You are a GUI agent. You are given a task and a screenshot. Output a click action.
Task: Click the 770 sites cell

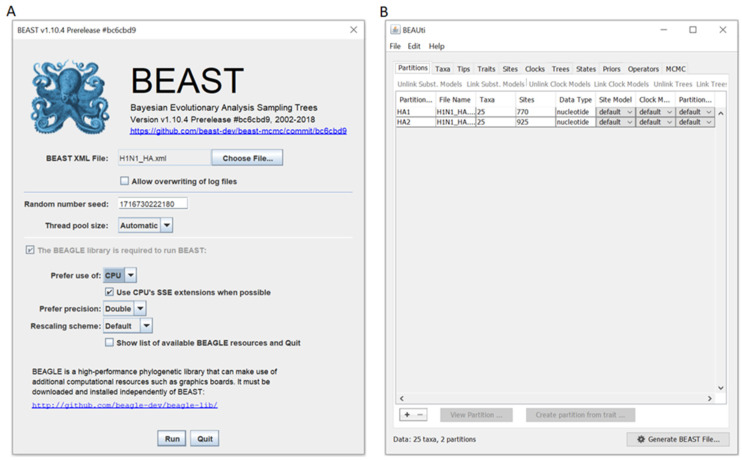click(x=535, y=112)
